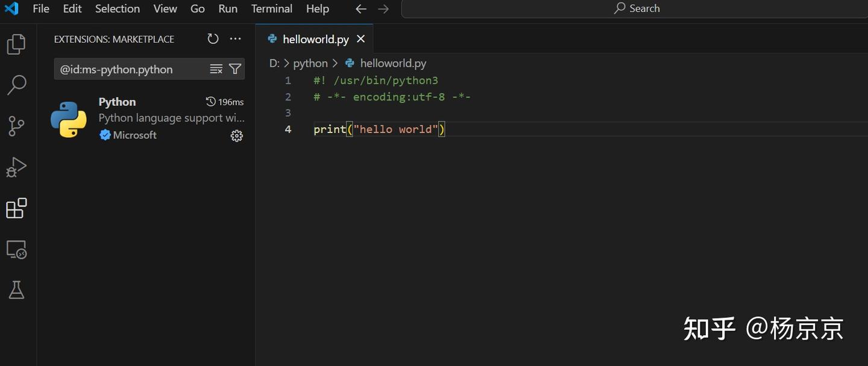Open Views and More Actions in Extensions panel
Viewport: 868px width, 366px height.
coord(235,39)
